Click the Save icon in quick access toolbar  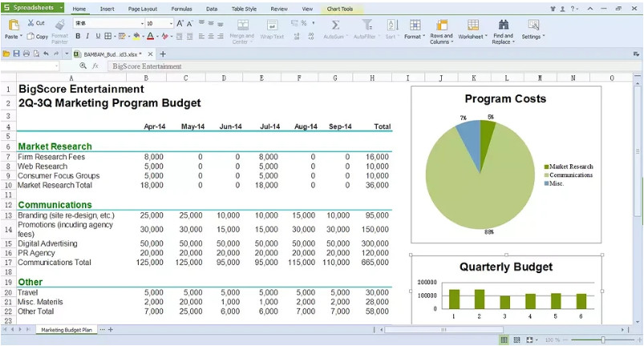point(16,54)
